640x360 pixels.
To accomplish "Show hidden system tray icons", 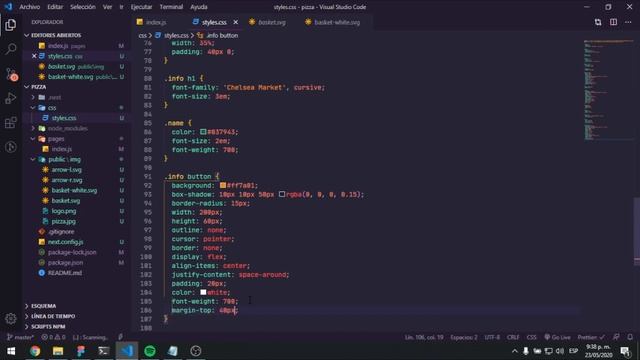I will [x=515, y=351].
